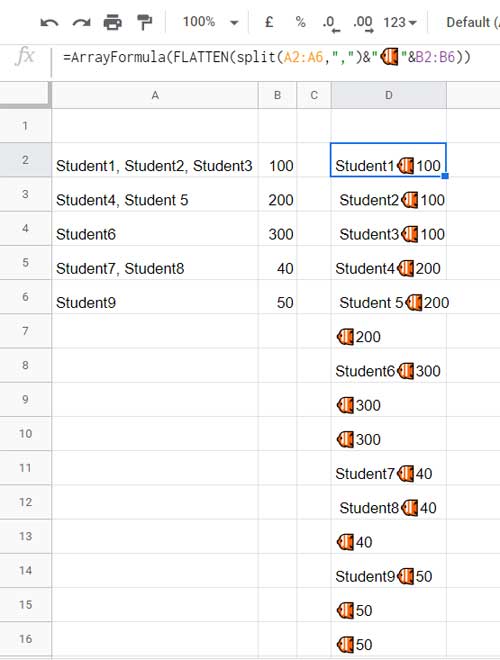Screen dimensions: 500x660
Task: Select row 7 header
Action: 26,331
